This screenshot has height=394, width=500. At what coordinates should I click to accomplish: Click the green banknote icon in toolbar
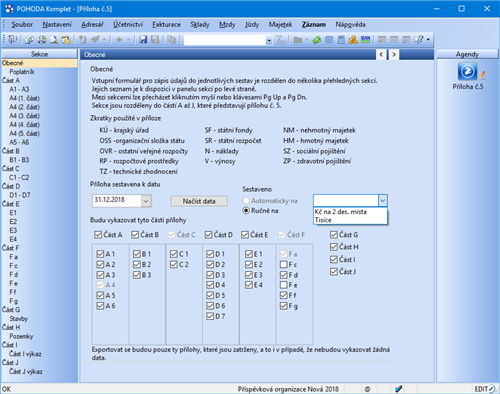click(x=317, y=40)
